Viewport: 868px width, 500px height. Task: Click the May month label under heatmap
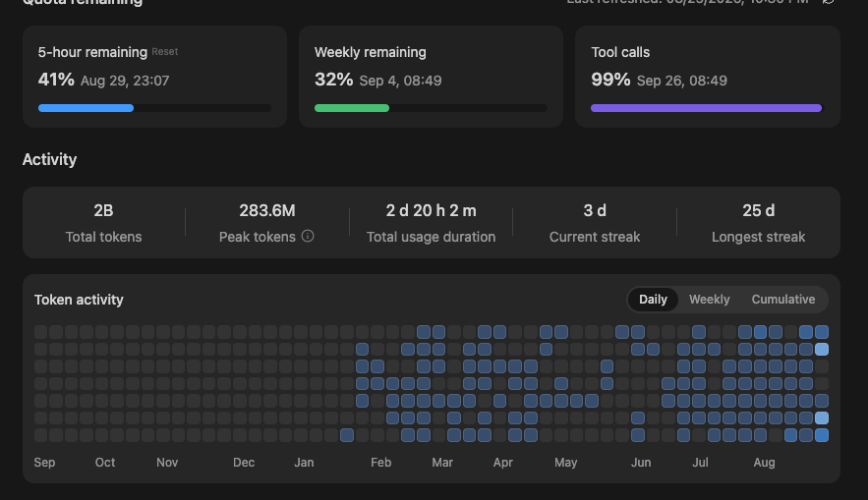(566, 463)
